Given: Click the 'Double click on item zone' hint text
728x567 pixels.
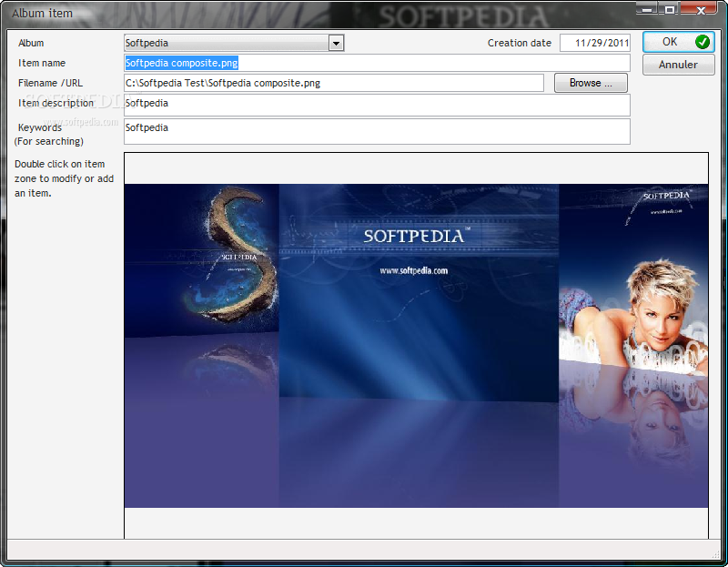Looking at the screenshot, I should [64, 178].
